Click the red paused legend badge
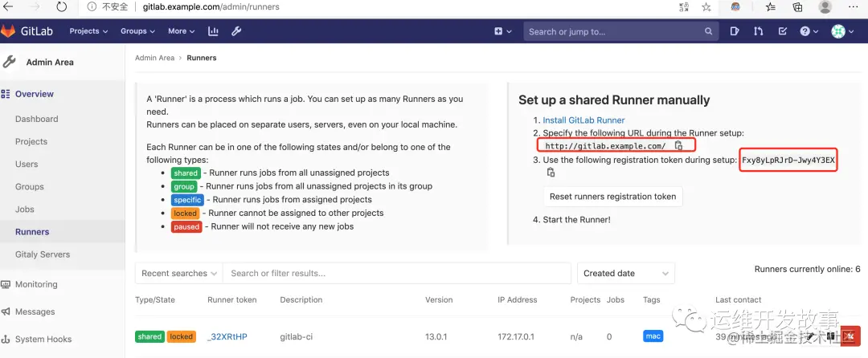Screen dimensions: 868x358 click(186, 226)
